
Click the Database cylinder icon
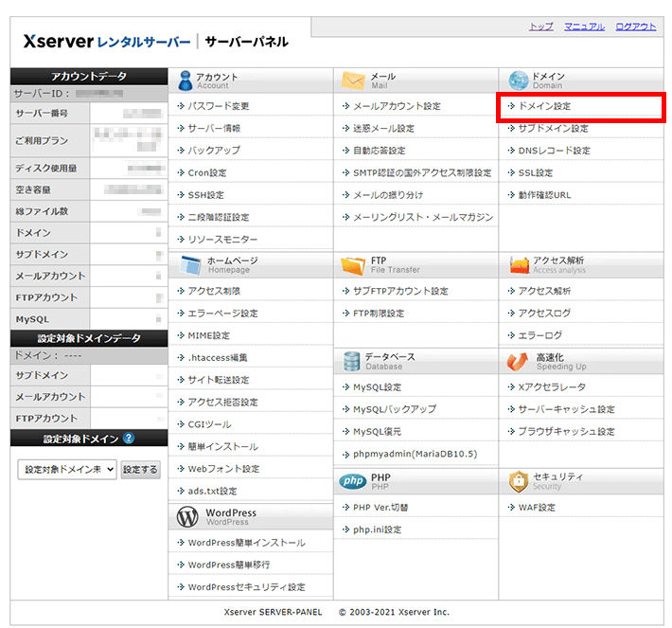[351, 361]
